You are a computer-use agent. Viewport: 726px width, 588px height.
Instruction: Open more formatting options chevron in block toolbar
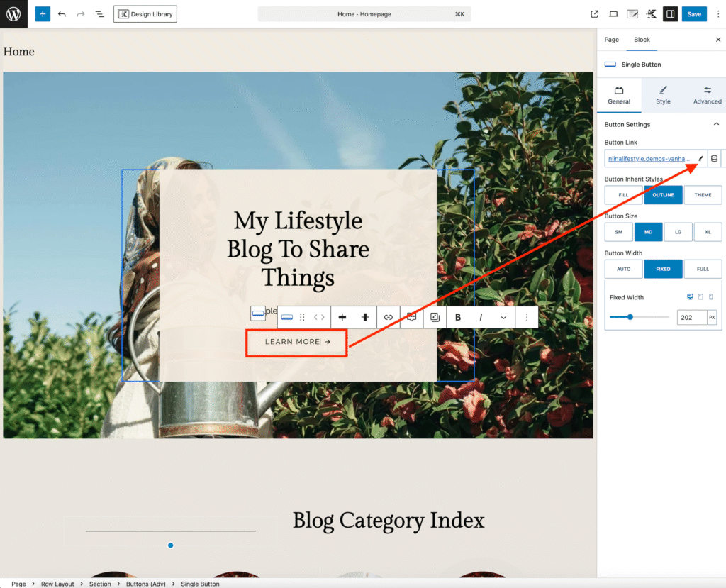tap(503, 317)
